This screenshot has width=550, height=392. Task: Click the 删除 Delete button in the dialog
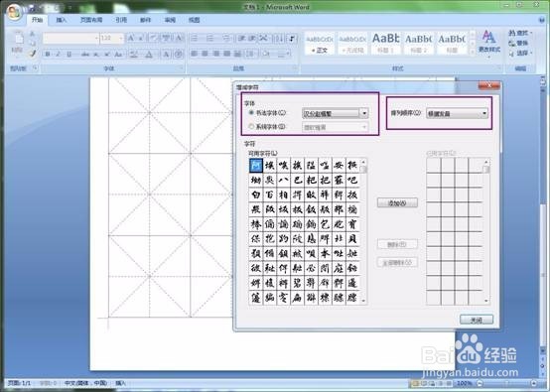pos(397,244)
